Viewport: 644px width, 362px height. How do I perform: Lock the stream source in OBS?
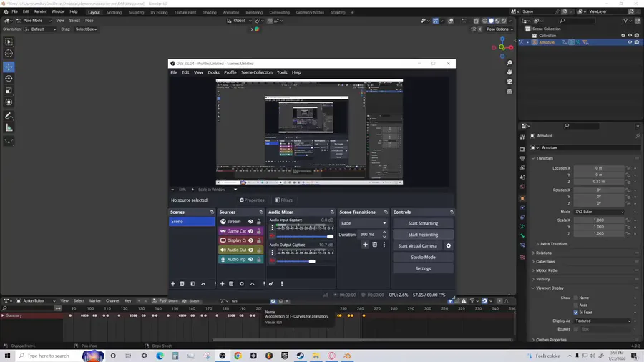point(259,222)
